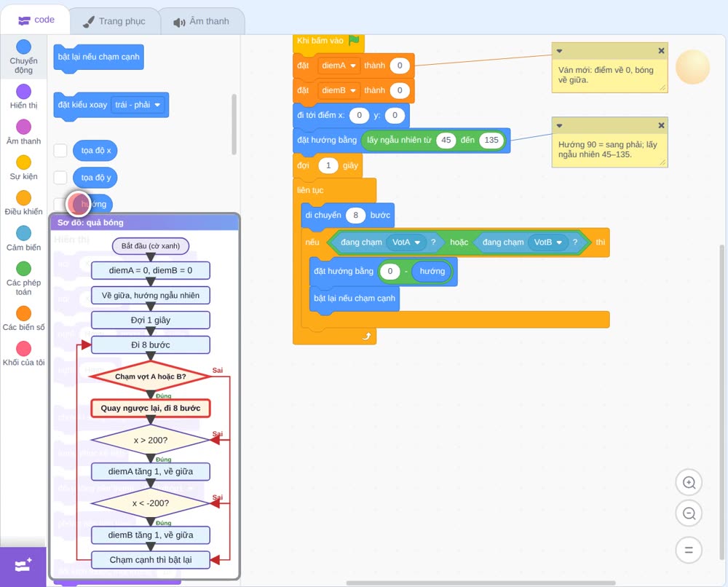This screenshot has width=728, height=587.
Task: Collapse the 'Hướng 90' comment
Action: [559, 125]
